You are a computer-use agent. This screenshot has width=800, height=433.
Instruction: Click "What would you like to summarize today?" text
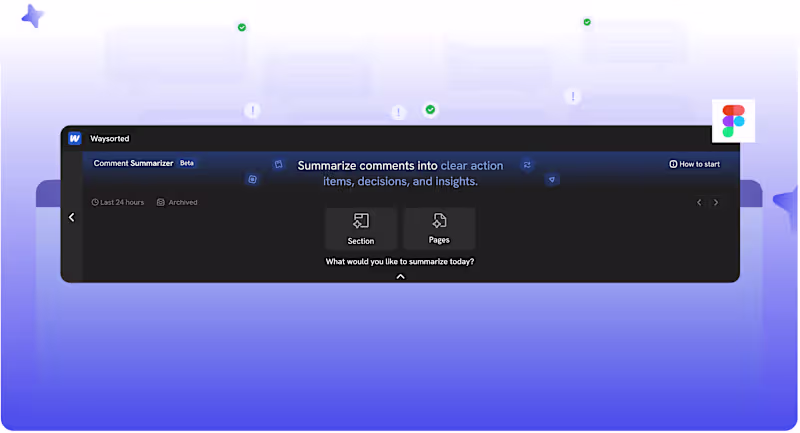400,262
